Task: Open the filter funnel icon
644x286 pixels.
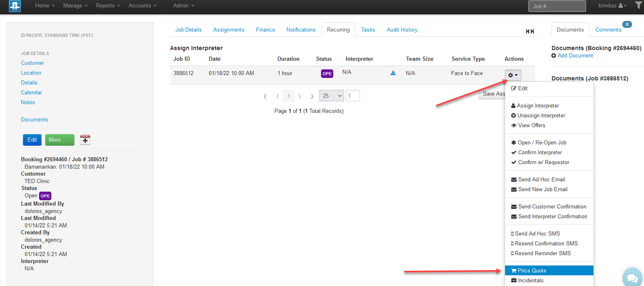Action: (x=638, y=5)
